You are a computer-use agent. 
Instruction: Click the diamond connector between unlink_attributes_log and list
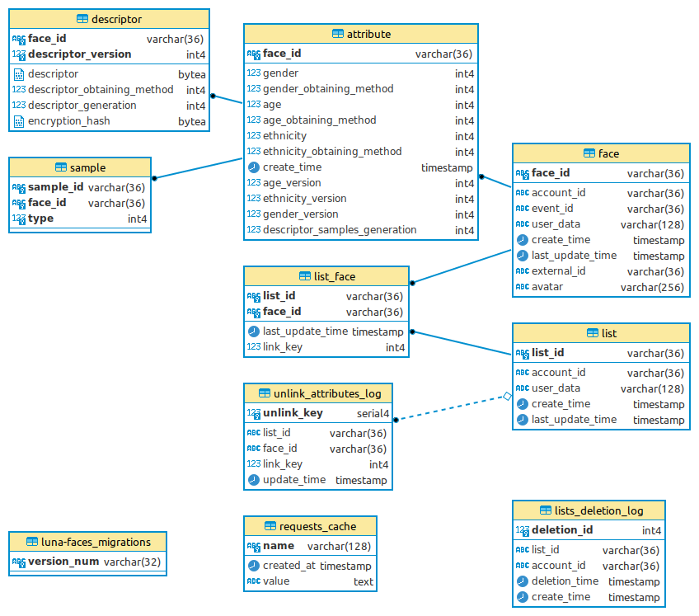(x=506, y=396)
